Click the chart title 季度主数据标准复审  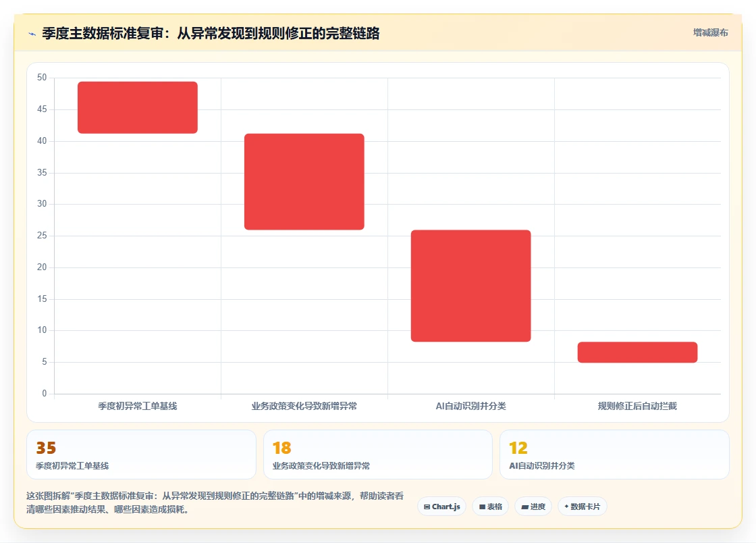(x=211, y=33)
